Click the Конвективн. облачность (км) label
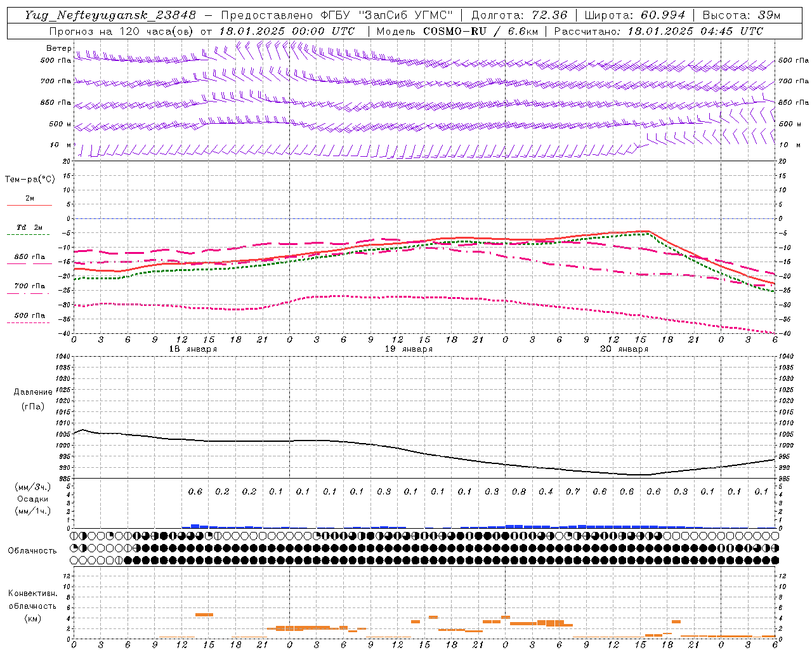Image resolution: width=812 pixels, height=650 pixels. pyautogui.click(x=32, y=606)
